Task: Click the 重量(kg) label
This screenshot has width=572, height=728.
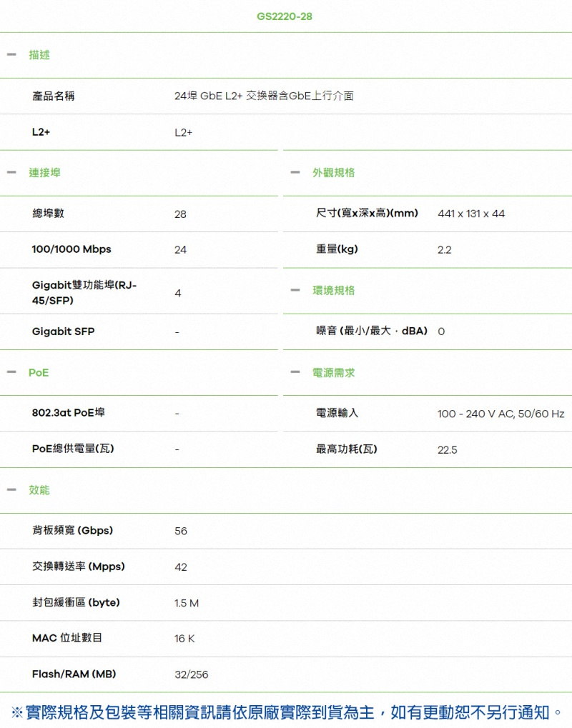Action: [x=337, y=249]
